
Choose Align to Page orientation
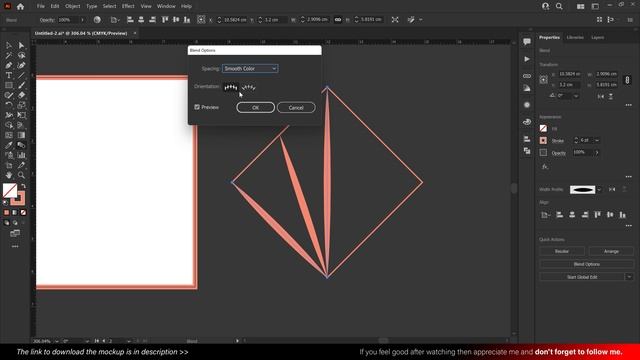[231, 87]
